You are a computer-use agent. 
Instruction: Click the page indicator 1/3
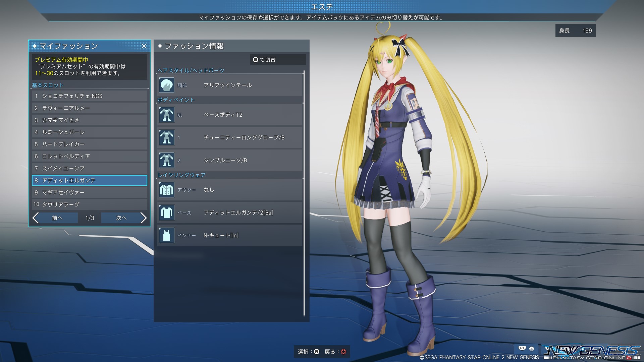pyautogui.click(x=90, y=218)
